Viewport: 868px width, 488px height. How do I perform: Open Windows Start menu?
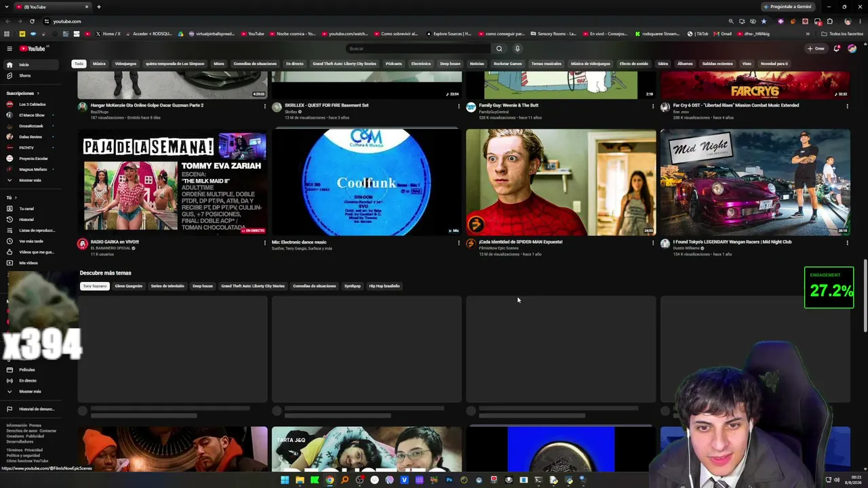point(285,480)
